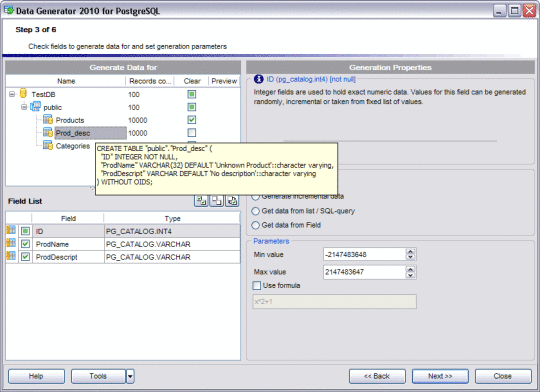This screenshot has width=540, height=392.
Task: Click the invert field selection icon
Action: click(232, 200)
